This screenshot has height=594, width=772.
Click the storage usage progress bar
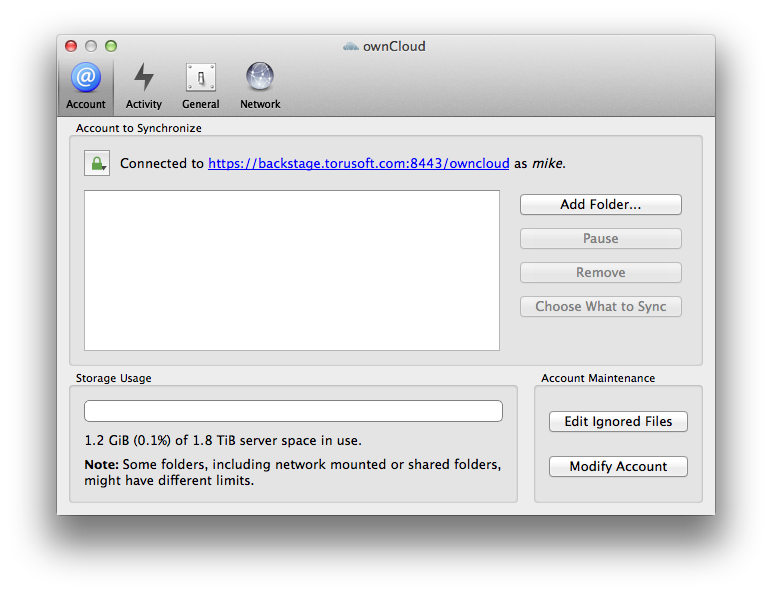tap(293, 411)
